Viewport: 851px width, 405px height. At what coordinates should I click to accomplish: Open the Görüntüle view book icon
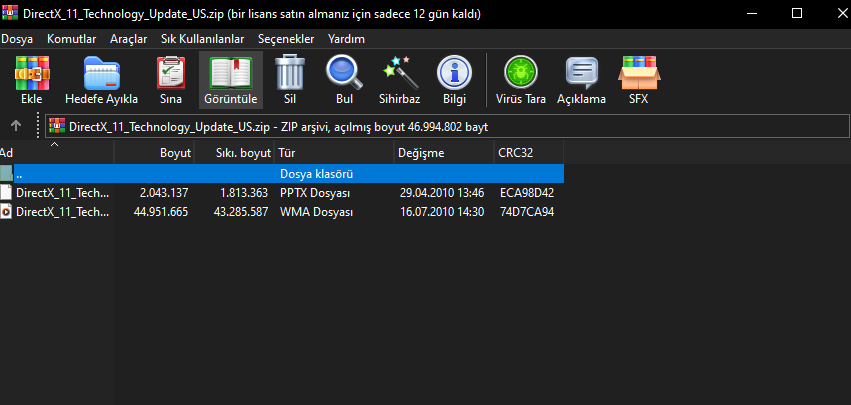(231, 72)
